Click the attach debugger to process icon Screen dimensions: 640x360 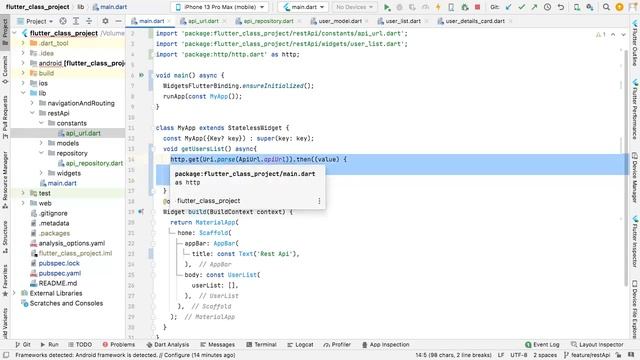464,7
